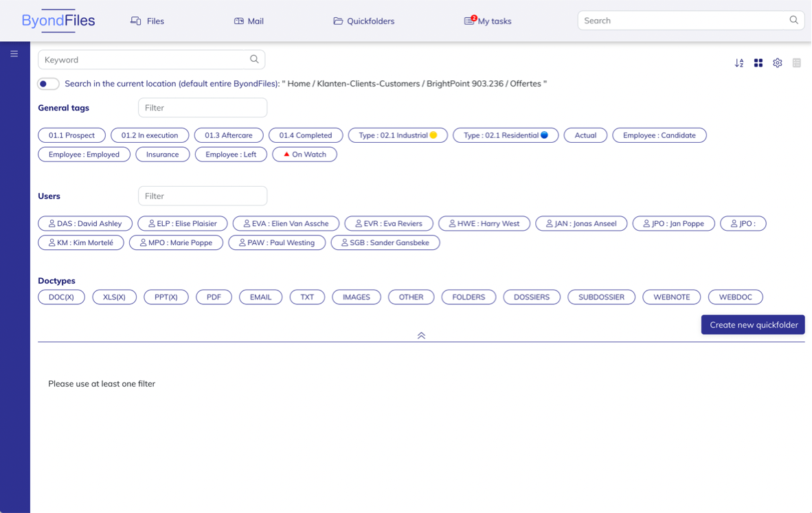Toggle the On Watch tag filter
The width and height of the screenshot is (812, 513).
[304, 155]
